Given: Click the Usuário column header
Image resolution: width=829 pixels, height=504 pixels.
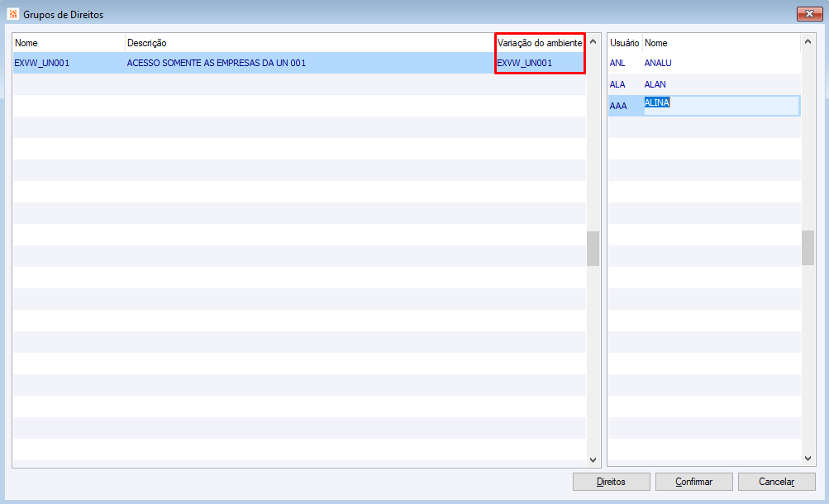Looking at the screenshot, I should [x=624, y=43].
